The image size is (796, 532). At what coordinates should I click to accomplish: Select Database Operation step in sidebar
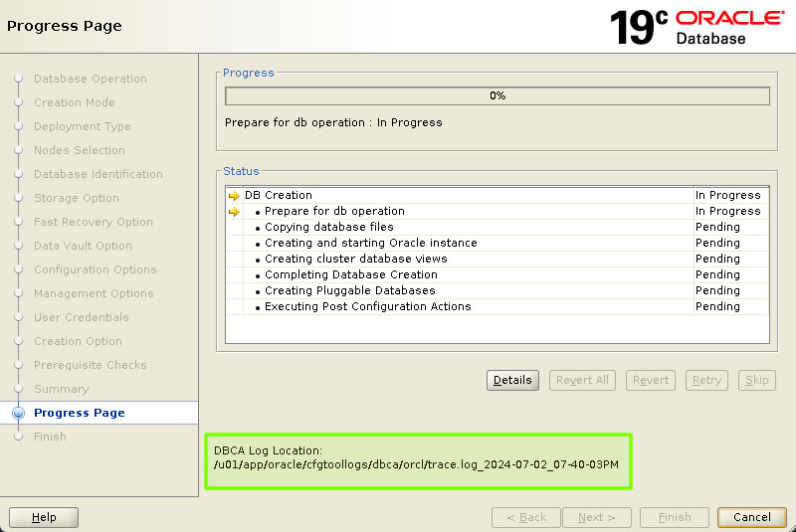pyautogui.click(x=91, y=79)
